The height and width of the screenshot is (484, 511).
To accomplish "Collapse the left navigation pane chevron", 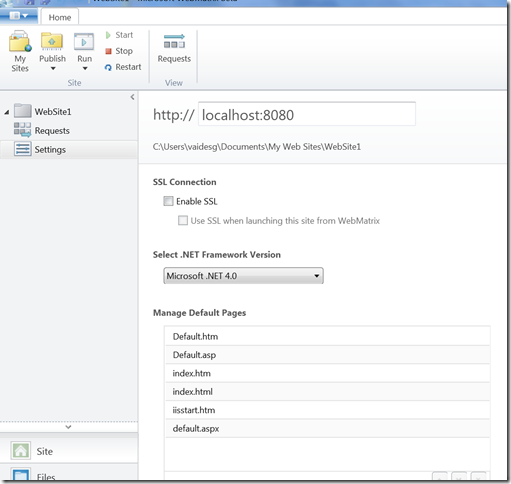I will [x=132, y=97].
